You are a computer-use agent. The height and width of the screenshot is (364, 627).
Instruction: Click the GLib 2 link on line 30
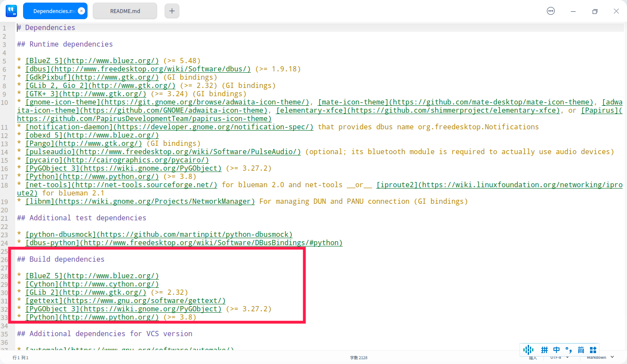(x=86, y=292)
